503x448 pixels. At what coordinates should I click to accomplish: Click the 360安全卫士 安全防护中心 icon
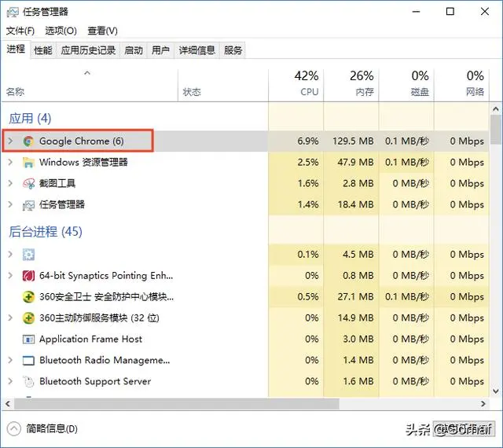28,297
